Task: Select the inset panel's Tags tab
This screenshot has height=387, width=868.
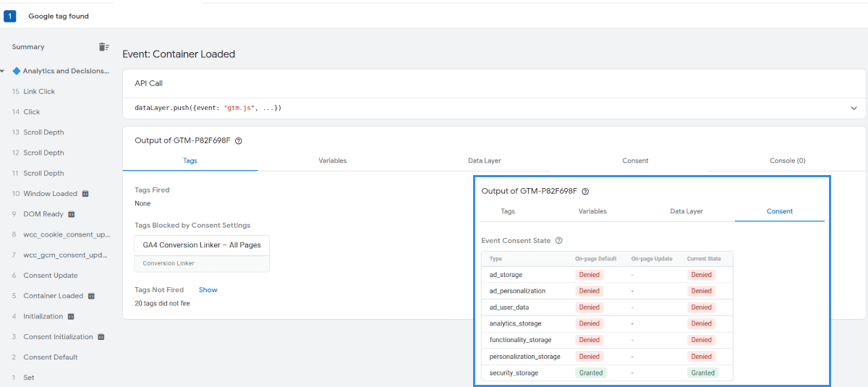Action: coord(508,211)
